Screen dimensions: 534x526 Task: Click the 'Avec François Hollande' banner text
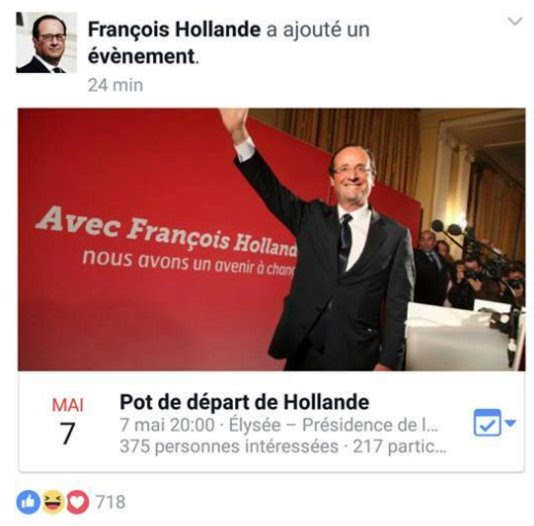coord(166,229)
